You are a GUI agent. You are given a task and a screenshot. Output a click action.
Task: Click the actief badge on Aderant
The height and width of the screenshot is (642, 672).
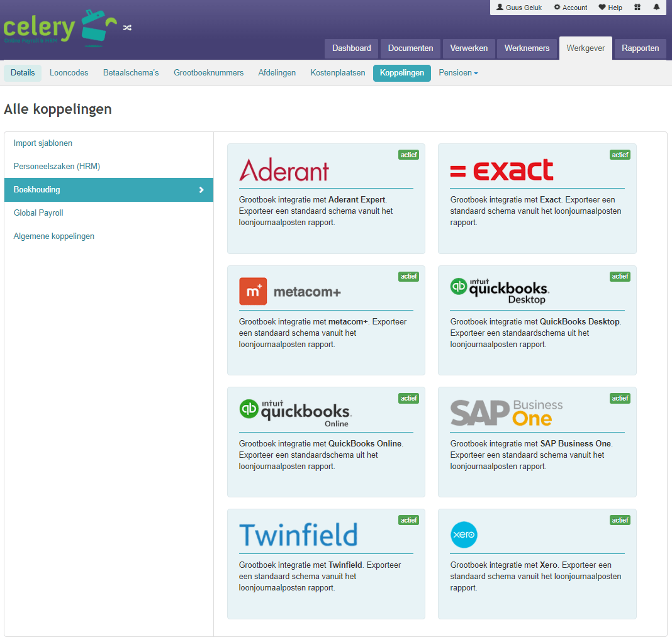(408, 155)
